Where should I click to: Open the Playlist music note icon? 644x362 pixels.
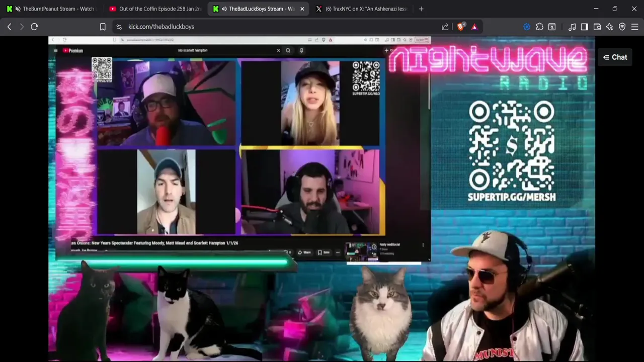(x=572, y=27)
